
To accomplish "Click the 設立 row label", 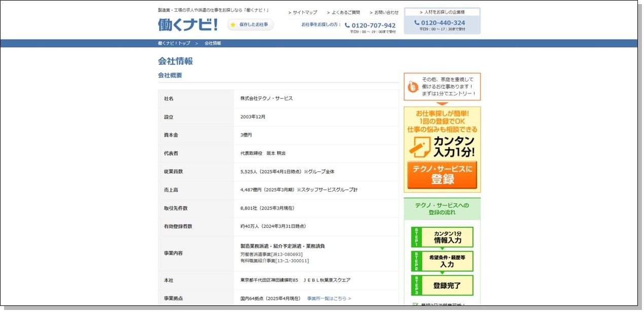I will (169, 117).
